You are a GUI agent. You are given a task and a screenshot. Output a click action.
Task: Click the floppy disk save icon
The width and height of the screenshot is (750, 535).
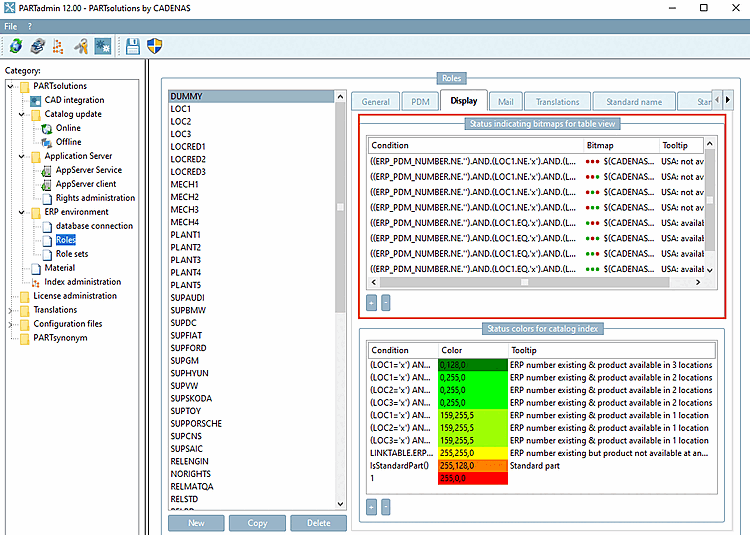(133, 46)
